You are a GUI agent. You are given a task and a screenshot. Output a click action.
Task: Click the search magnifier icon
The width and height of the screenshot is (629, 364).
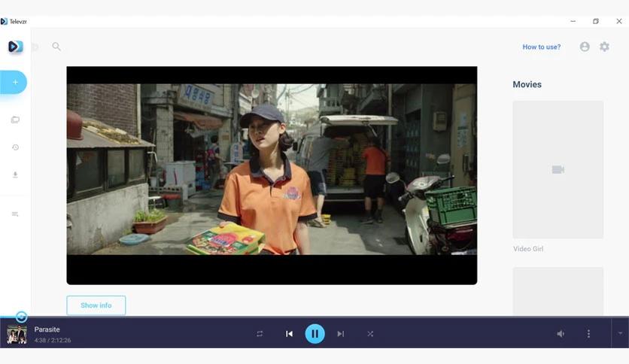tap(56, 47)
